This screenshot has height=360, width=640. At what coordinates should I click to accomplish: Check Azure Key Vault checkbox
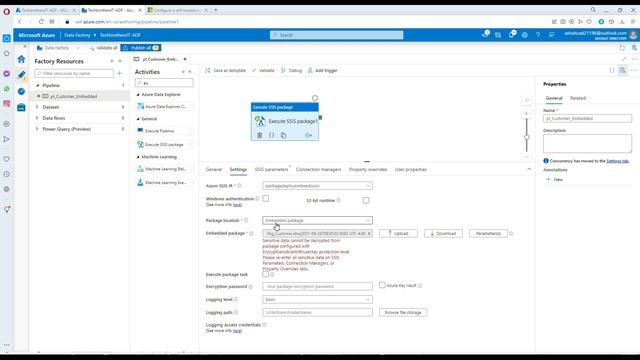tap(382, 285)
